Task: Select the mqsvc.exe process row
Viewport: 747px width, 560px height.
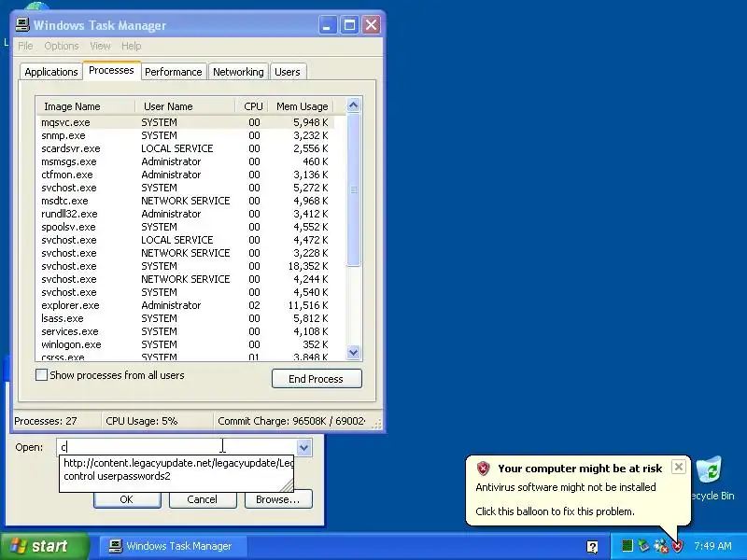Action: pyautogui.click(x=185, y=122)
